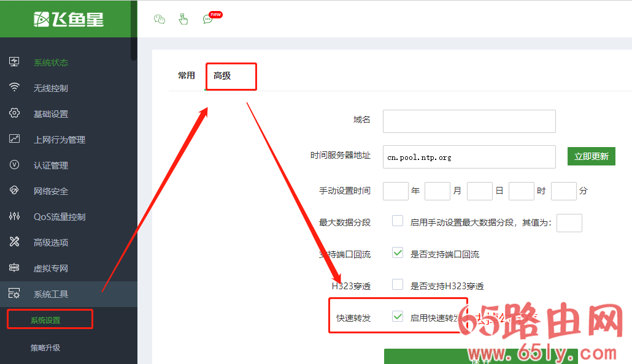632x364 pixels.
Task: Uncheck 是否支持端口回流 checkbox
Action: [x=398, y=252]
